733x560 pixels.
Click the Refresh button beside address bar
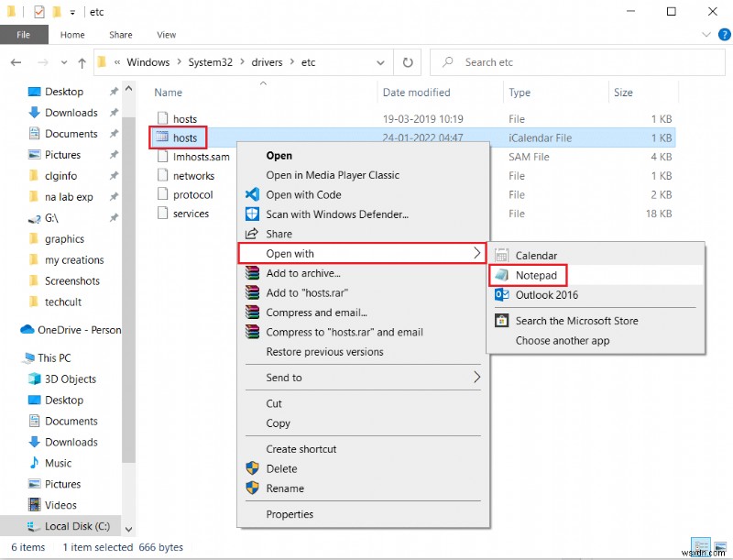point(407,62)
